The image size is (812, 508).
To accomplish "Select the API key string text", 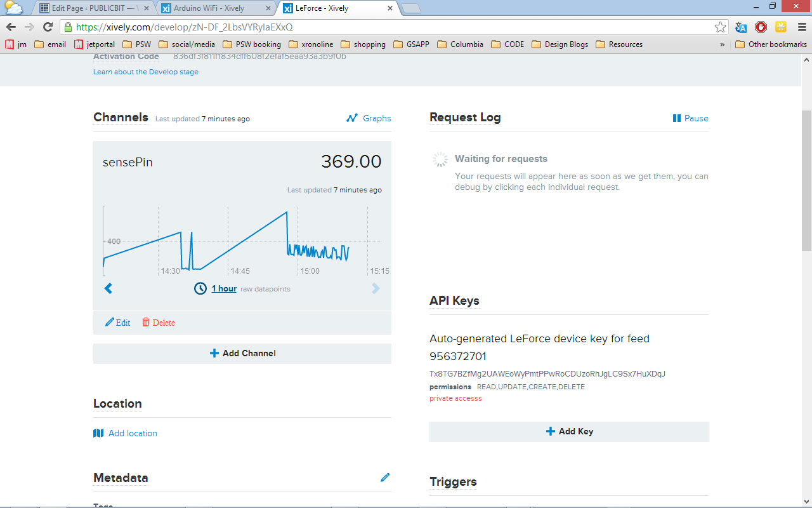I will pos(547,374).
